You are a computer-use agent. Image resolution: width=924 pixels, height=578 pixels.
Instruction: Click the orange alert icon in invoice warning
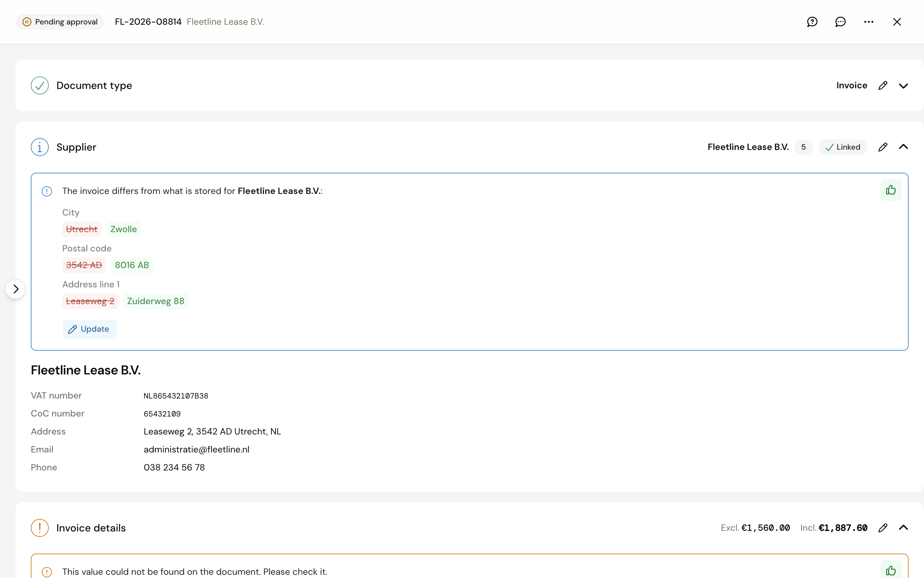point(47,572)
